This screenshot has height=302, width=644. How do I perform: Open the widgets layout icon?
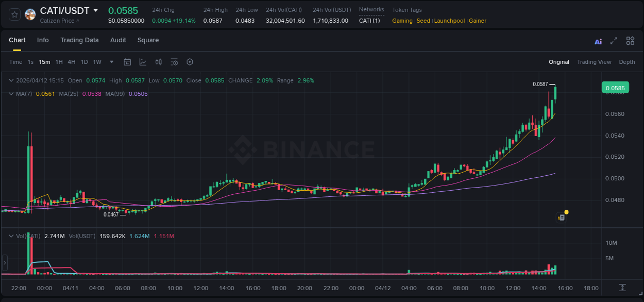tap(630, 41)
